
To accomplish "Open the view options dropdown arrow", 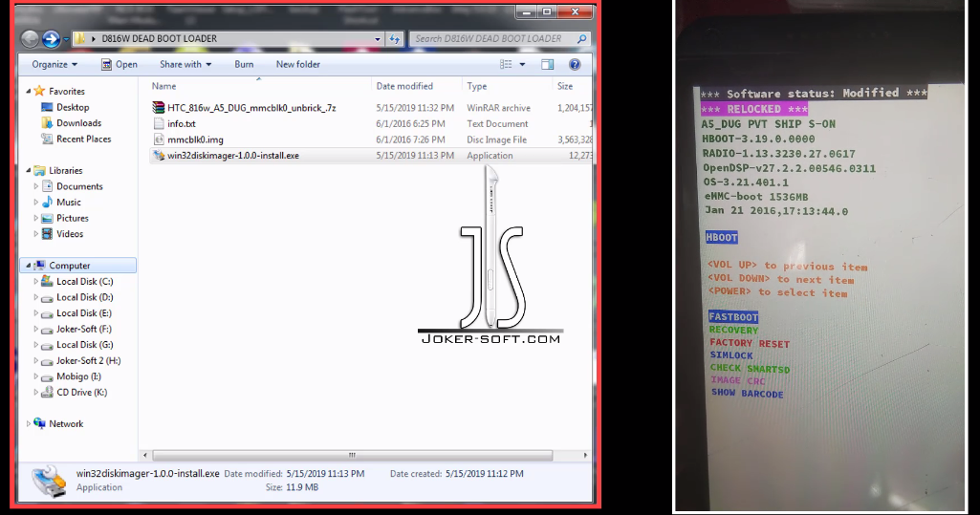I will [x=522, y=64].
